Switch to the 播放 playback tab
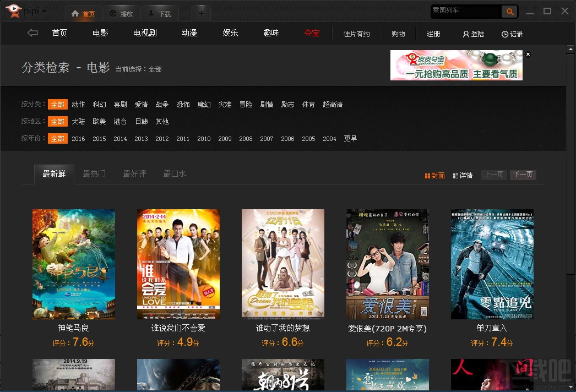The width and height of the screenshot is (576, 392). click(x=122, y=14)
